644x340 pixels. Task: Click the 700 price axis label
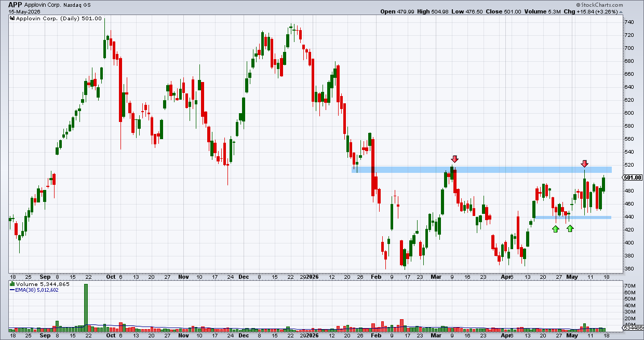point(629,48)
